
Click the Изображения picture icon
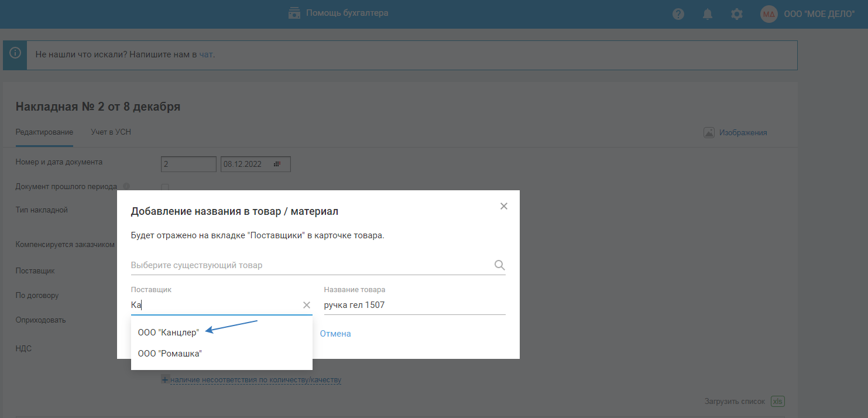709,132
